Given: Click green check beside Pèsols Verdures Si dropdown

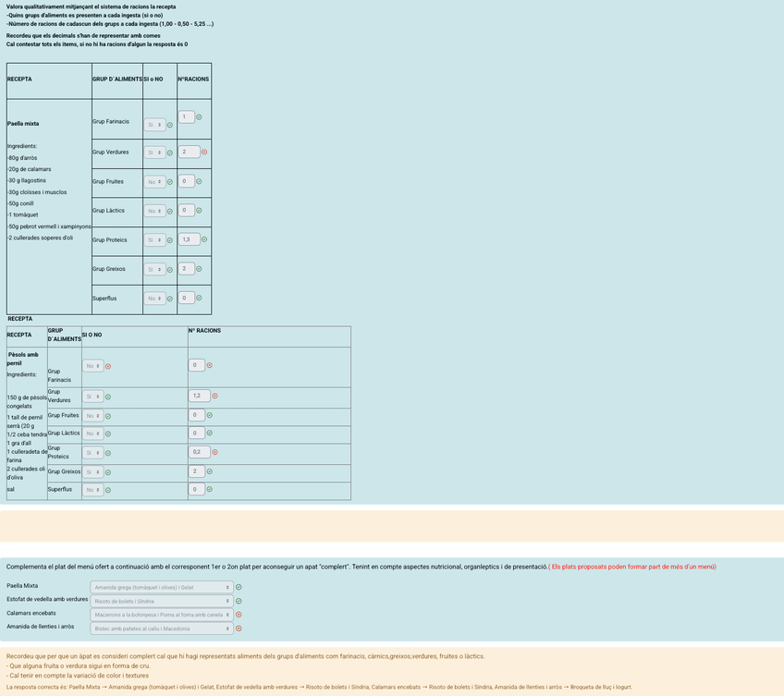Looking at the screenshot, I should [108, 397].
